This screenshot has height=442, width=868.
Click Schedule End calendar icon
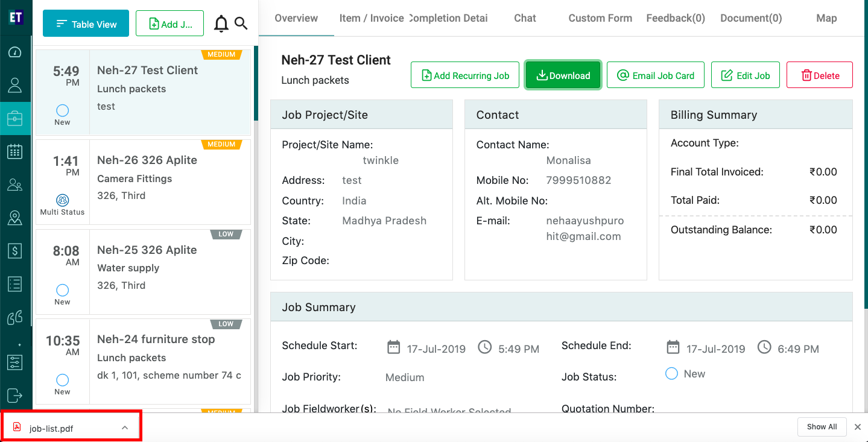pyautogui.click(x=673, y=347)
